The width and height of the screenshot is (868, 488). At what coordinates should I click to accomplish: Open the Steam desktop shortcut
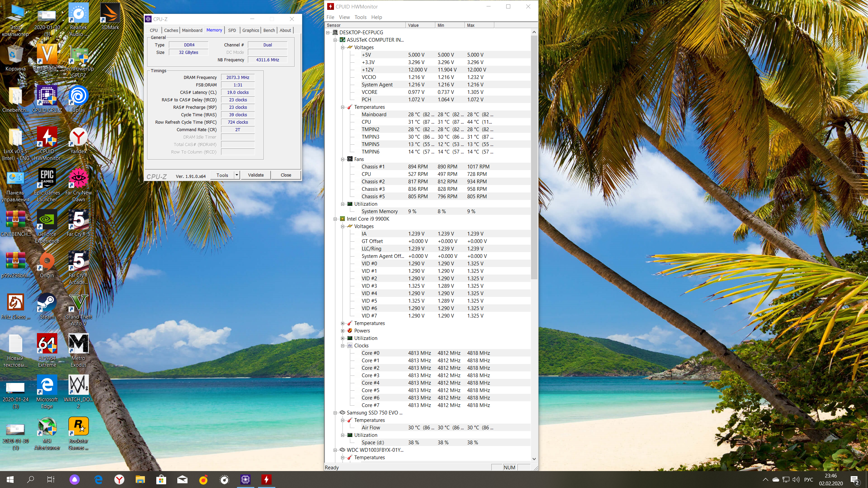point(47,303)
